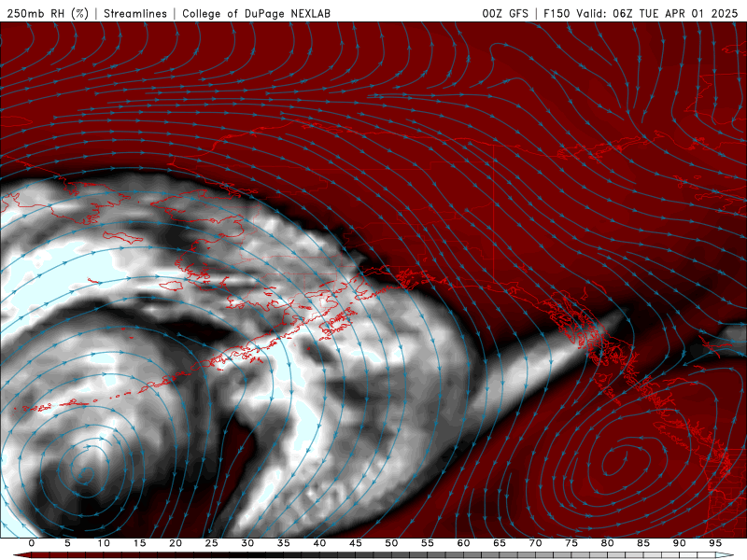
Task: Select the "00Z GFS" model run label
Action: (x=505, y=13)
